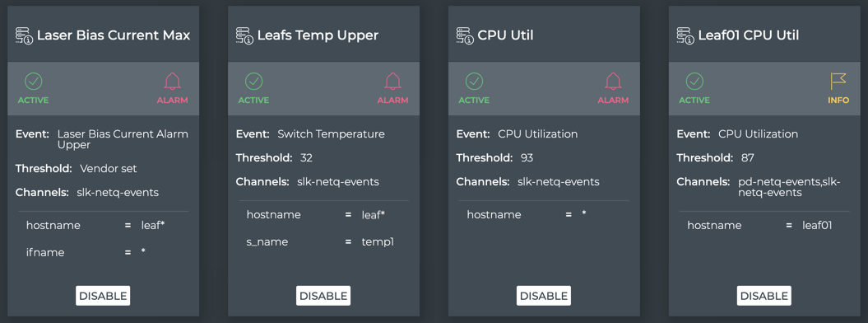868x323 pixels.
Task: Click the Active checkmark on Leaf01 CPU Util
Action: coord(694,82)
